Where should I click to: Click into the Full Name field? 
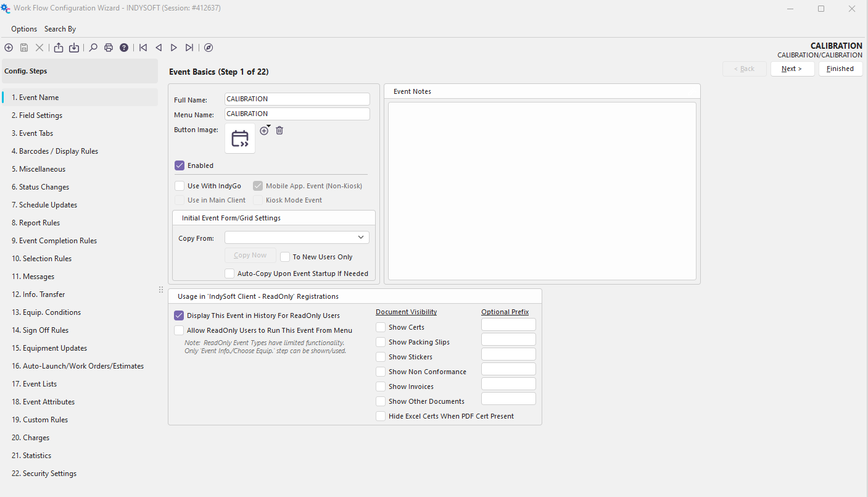coord(297,99)
